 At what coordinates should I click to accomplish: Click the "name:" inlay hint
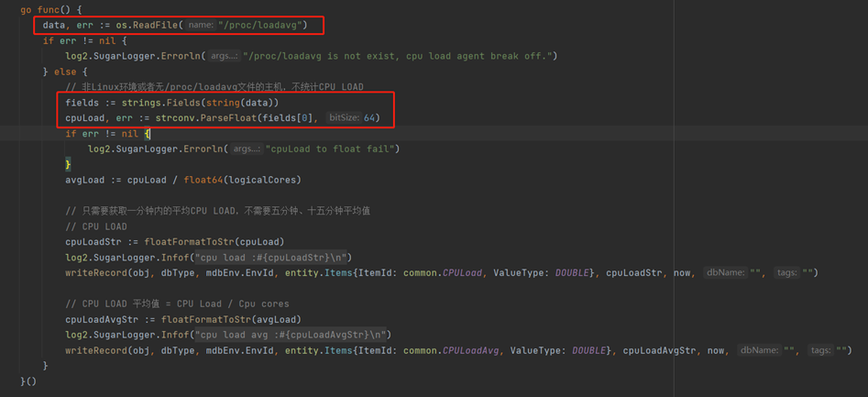coord(201,26)
